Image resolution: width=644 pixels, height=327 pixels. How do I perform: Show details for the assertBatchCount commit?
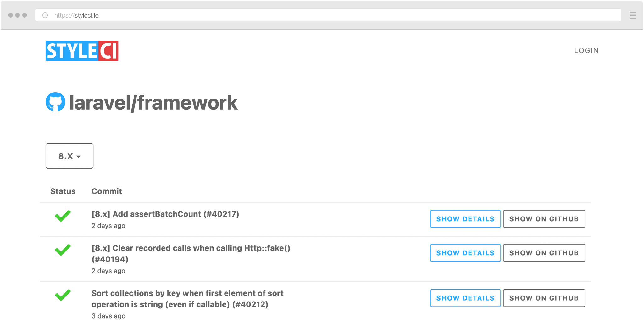point(465,219)
